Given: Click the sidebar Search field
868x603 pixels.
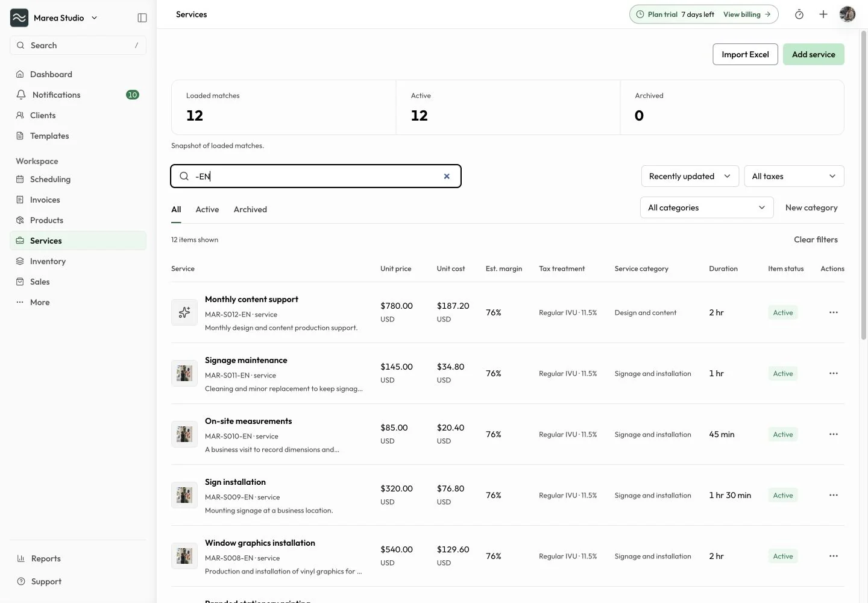Looking at the screenshot, I should tap(78, 45).
